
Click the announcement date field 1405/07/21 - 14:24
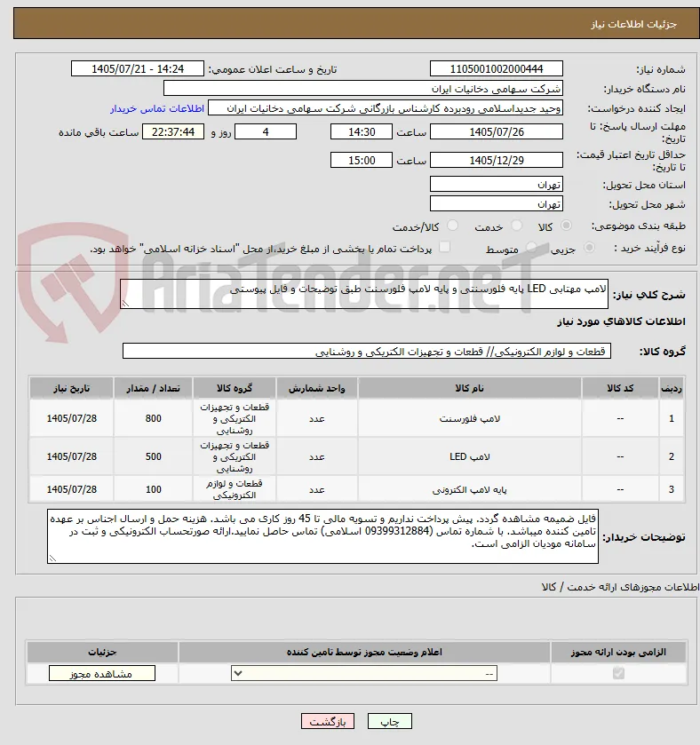coord(138,69)
